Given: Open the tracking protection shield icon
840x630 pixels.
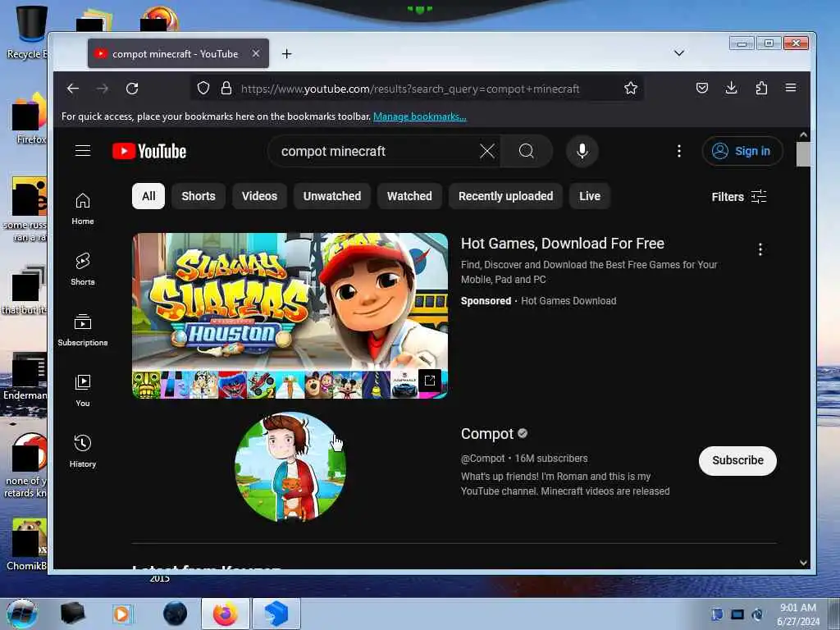Looking at the screenshot, I should [203, 88].
